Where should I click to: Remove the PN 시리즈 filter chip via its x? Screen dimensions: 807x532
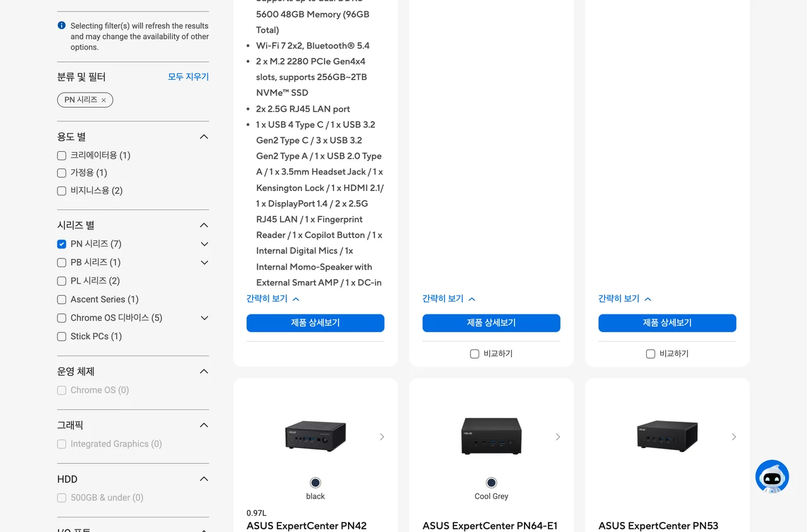tap(104, 100)
